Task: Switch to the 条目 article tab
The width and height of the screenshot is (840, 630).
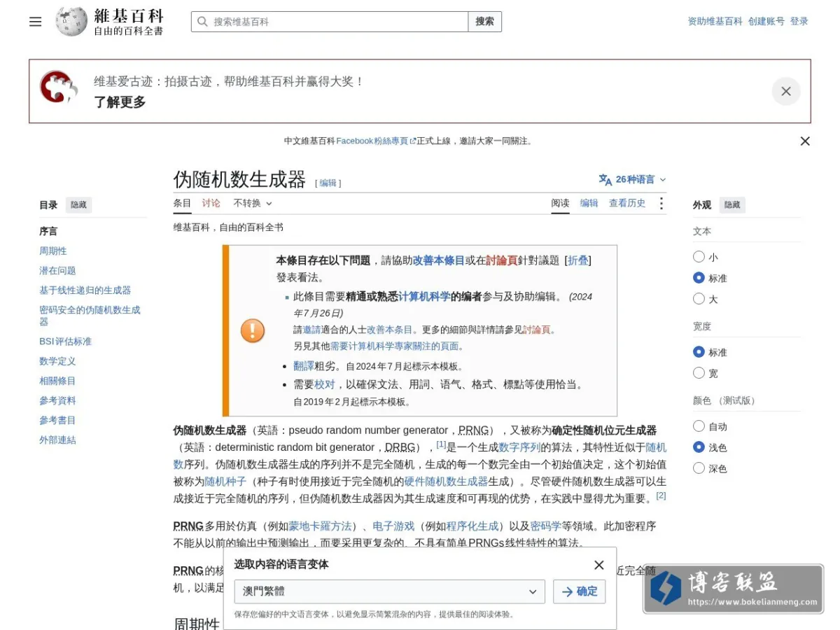Action: coord(182,203)
